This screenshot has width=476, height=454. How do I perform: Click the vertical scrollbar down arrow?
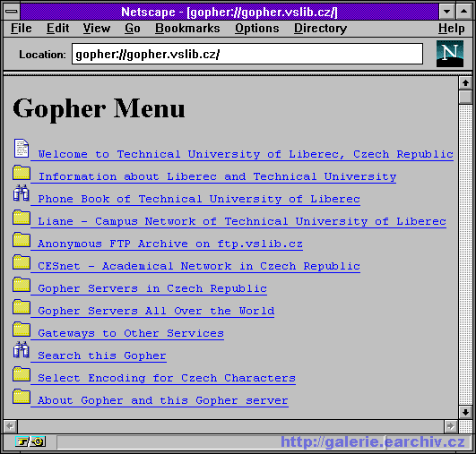click(465, 412)
